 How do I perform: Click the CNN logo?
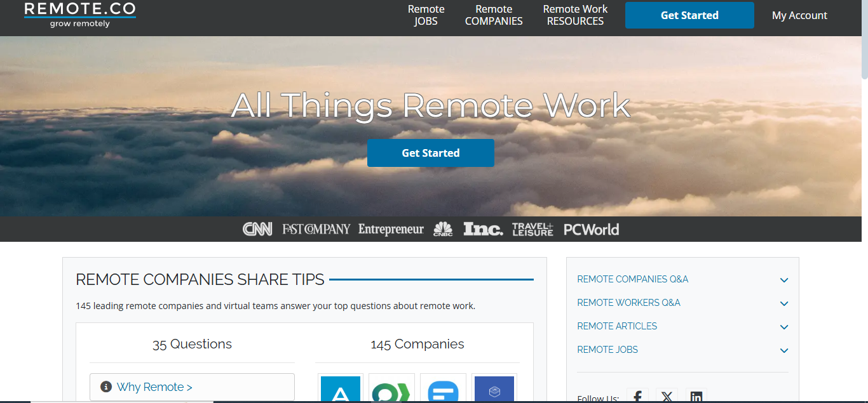[x=257, y=229]
